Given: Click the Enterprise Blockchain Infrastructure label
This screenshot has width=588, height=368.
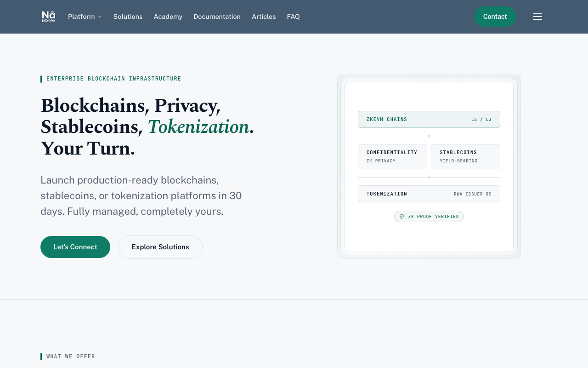Looking at the screenshot, I should coord(114,79).
